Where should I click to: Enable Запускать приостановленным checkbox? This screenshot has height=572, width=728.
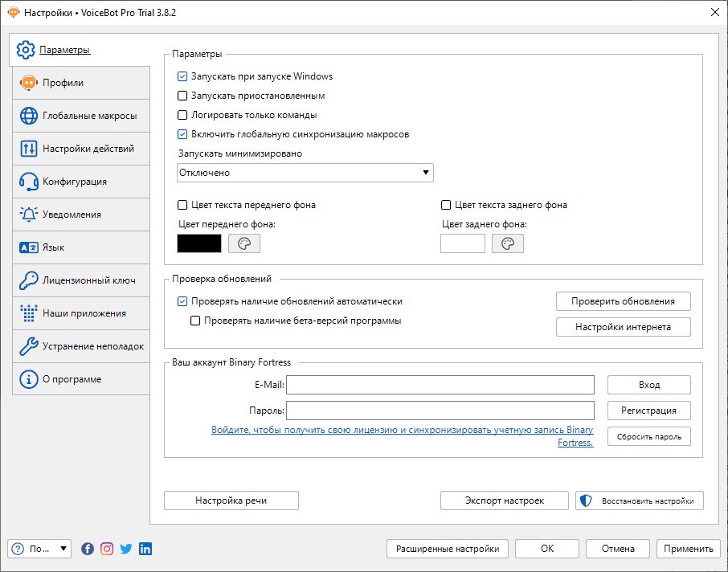pos(182,96)
